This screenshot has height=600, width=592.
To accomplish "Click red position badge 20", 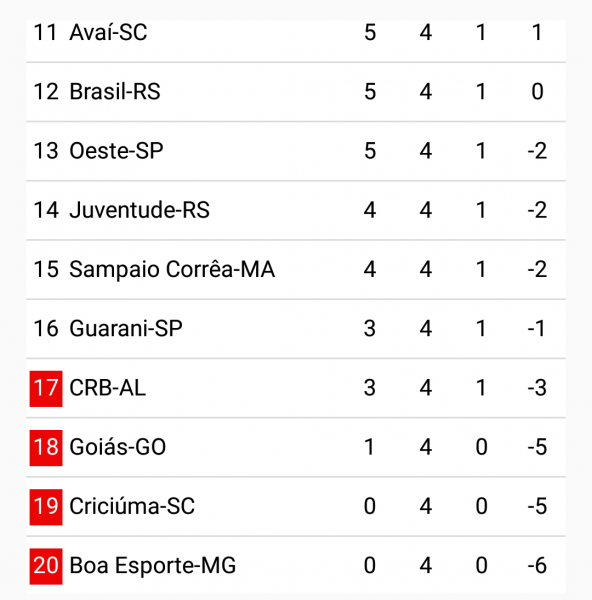I will 46,566.
